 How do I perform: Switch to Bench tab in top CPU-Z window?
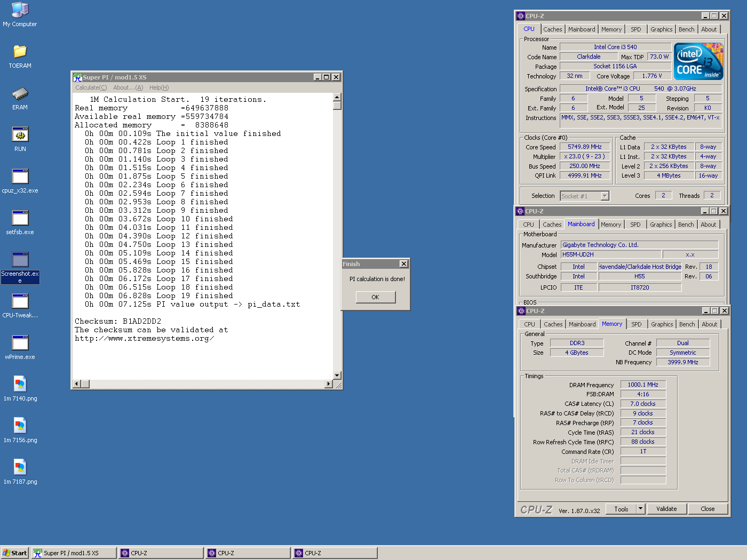(x=687, y=29)
